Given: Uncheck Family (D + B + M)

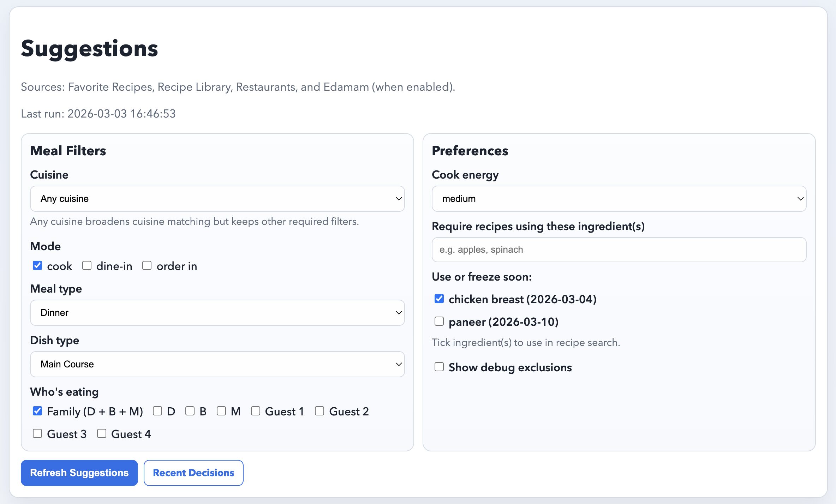Looking at the screenshot, I should point(37,411).
